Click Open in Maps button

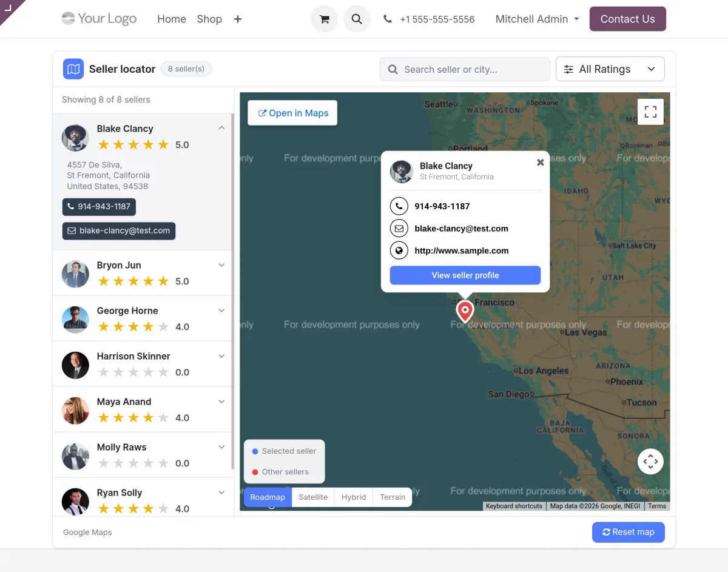pyautogui.click(x=292, y=113)
